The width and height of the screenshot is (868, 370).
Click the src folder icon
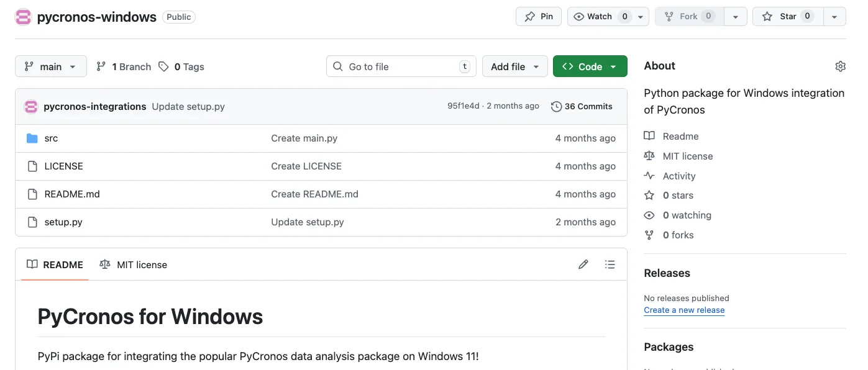32,138
